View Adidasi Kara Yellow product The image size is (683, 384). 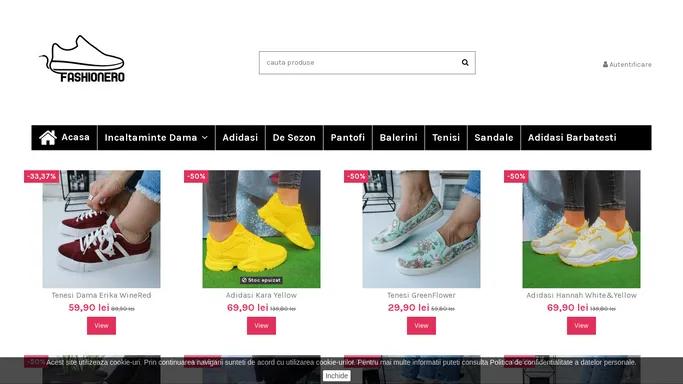tap(261, 326)
